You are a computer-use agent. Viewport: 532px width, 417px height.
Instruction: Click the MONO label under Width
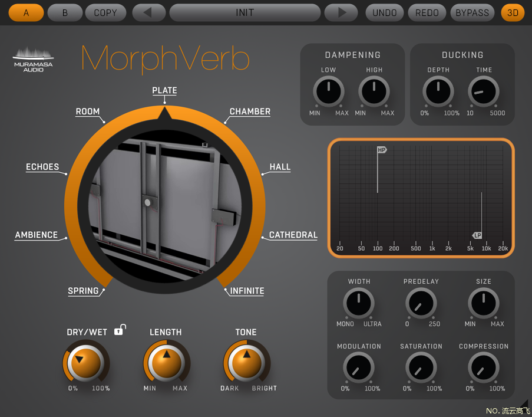pos(345,324)
